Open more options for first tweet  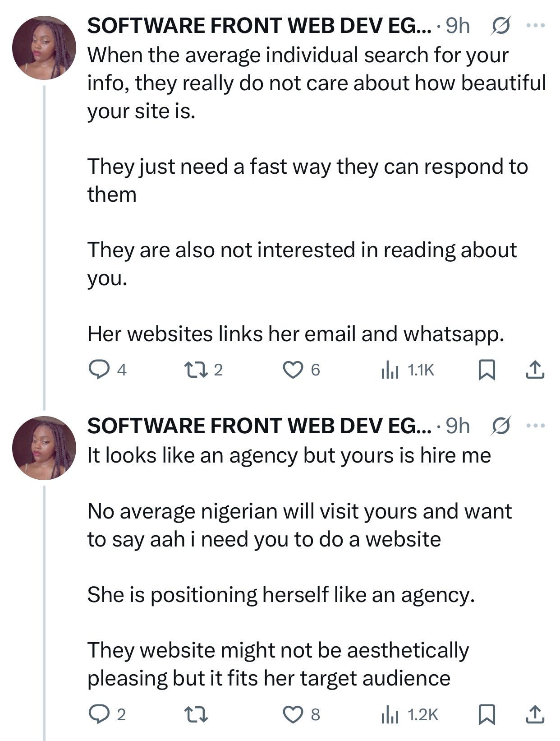pyautogui.click(x=536, y=26)
